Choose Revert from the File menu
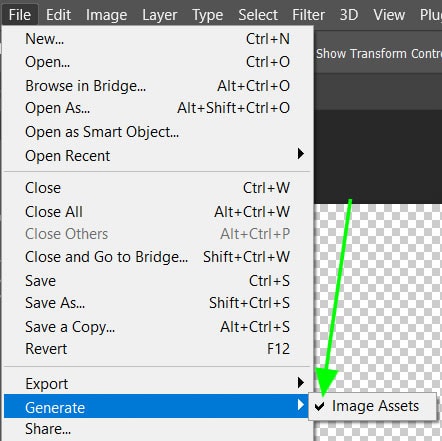 (x=157, y=349)
